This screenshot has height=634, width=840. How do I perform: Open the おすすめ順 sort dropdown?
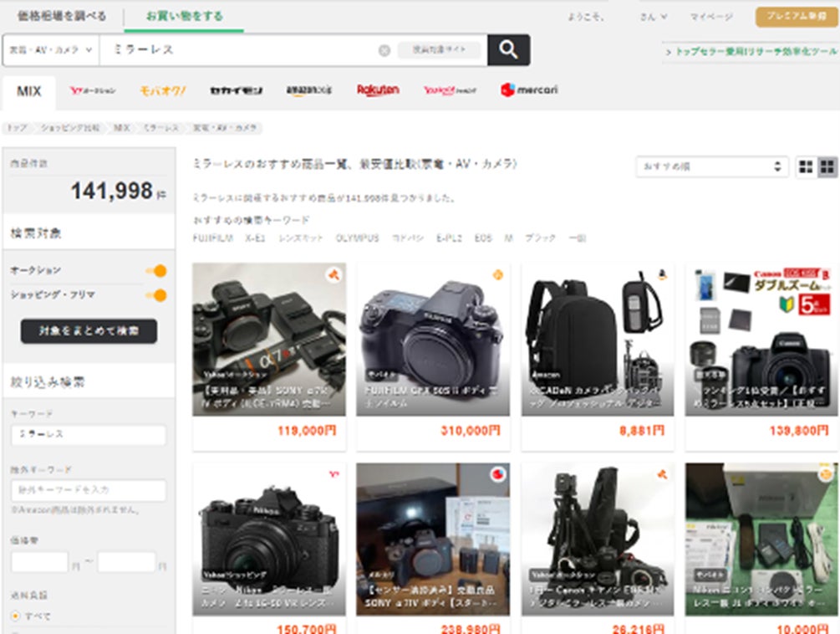pyautogui.click(x=712, y=166)
